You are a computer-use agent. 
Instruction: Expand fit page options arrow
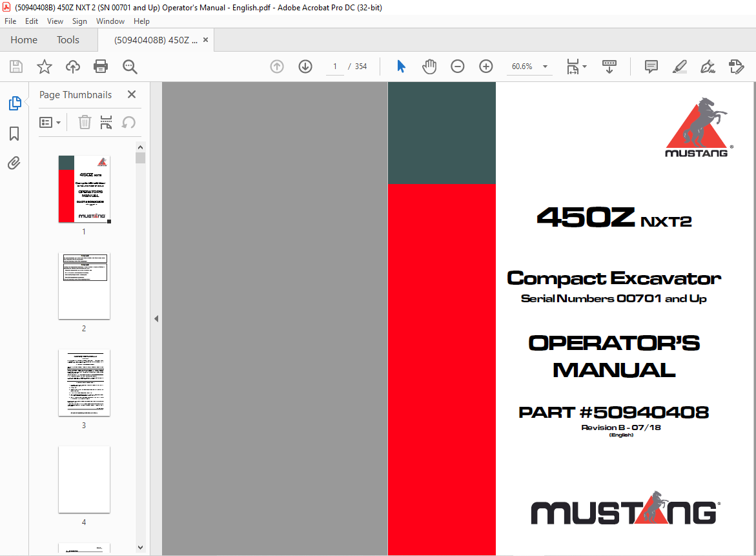tap(584, 67)
